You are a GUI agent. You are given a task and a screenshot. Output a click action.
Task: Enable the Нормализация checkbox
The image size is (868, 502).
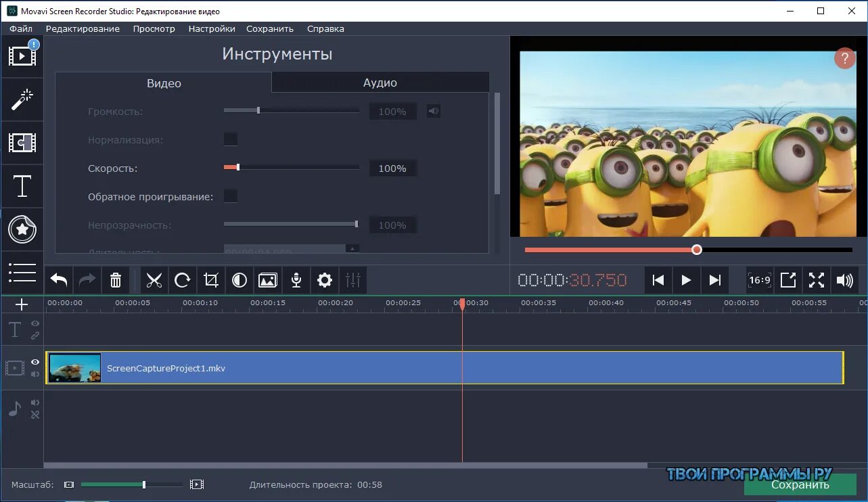tap(231, 139)
